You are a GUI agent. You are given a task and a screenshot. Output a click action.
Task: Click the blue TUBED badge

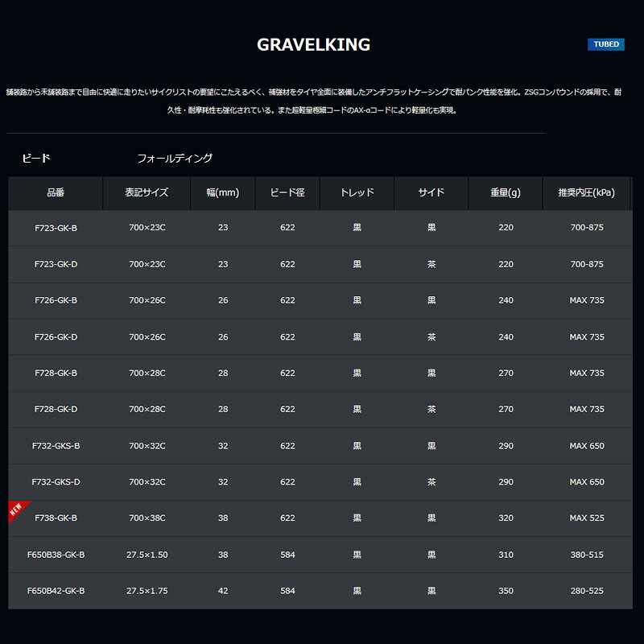point(605,44)
